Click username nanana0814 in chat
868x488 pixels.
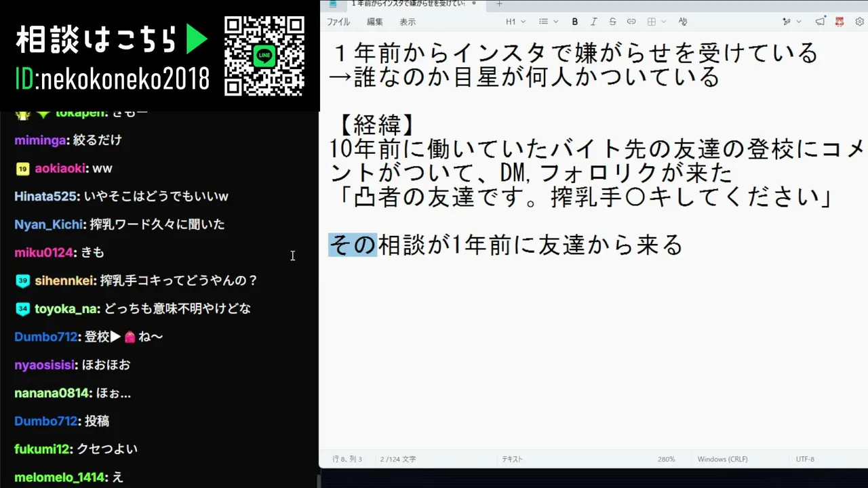point(52,392)
